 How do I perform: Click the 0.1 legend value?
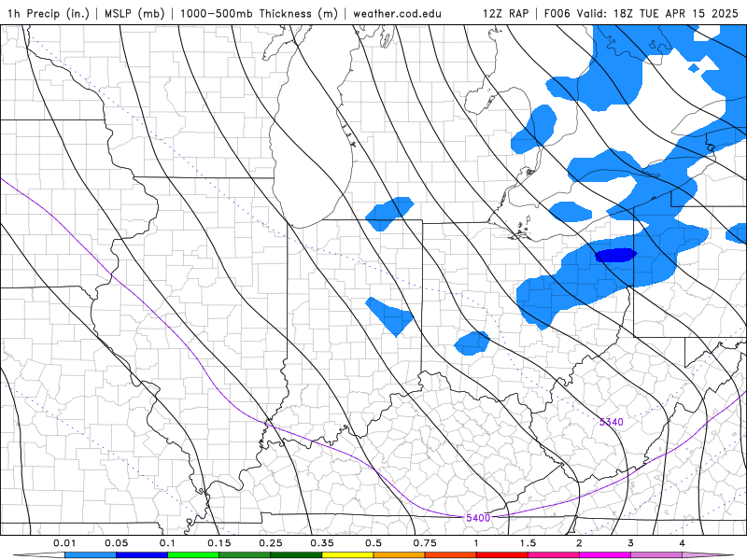[x=167, y=543]
